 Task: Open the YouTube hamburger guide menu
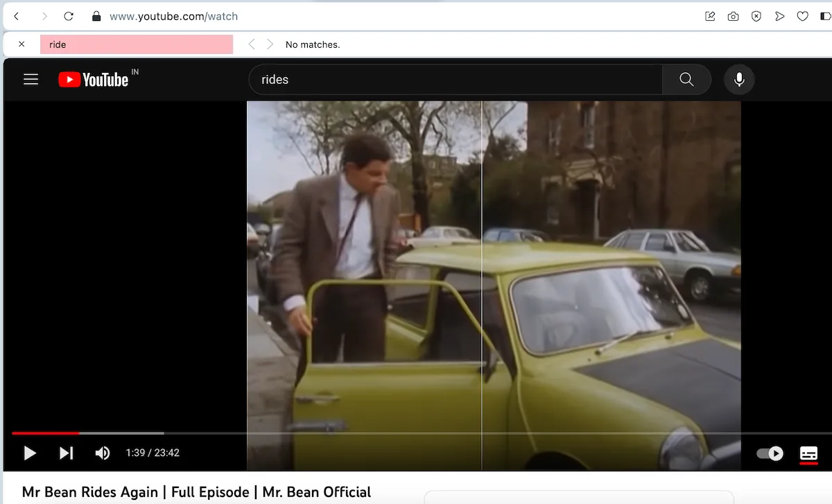pos(31,80)
